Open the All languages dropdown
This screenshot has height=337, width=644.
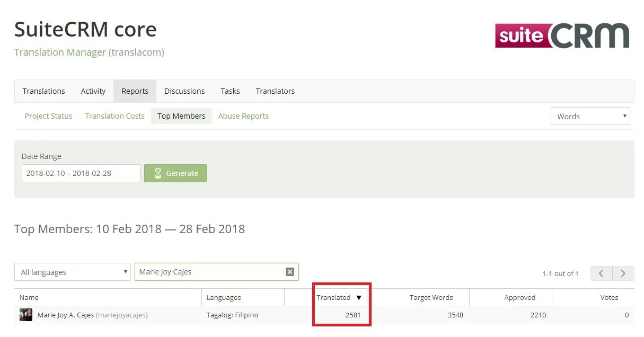click(73, 272)
